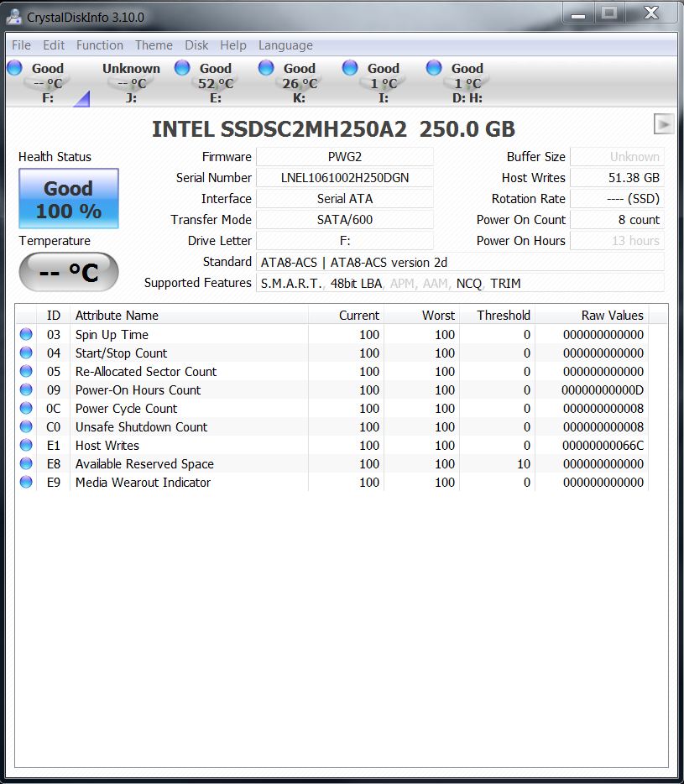Select the J: Unknown drive entry
Image resolution: width=684 pixels, height=784 pixels.
[131, 82]
